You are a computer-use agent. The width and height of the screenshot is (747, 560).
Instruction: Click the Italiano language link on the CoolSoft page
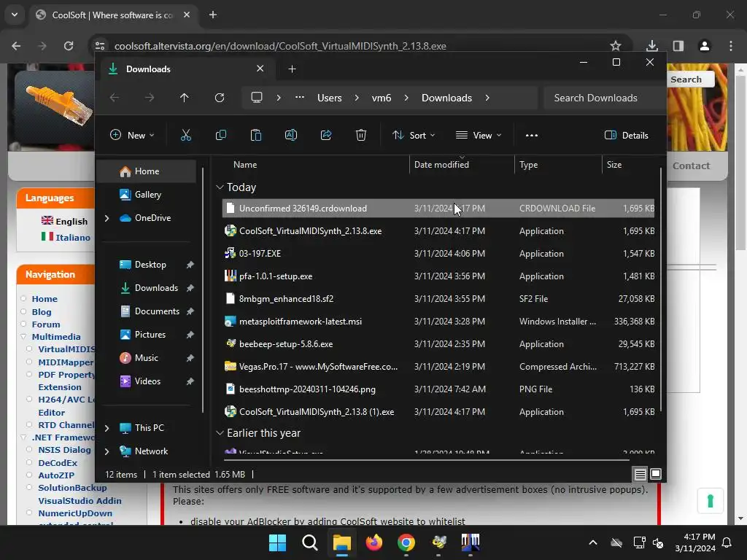click(x=72, y=238)
